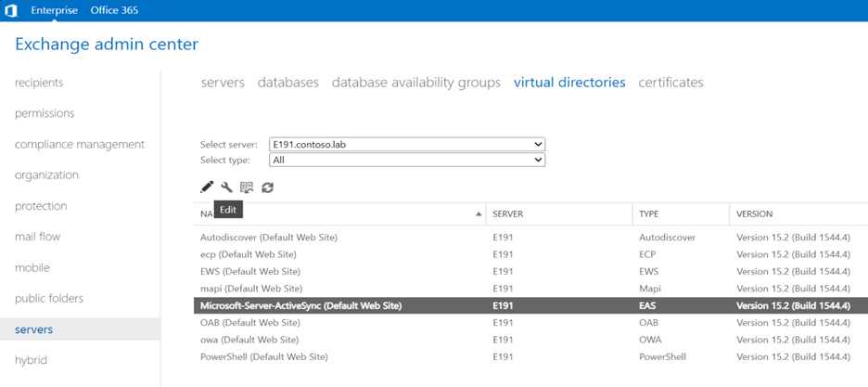
Task: Switch to the Office 365 tab
Action: point(115,10)
